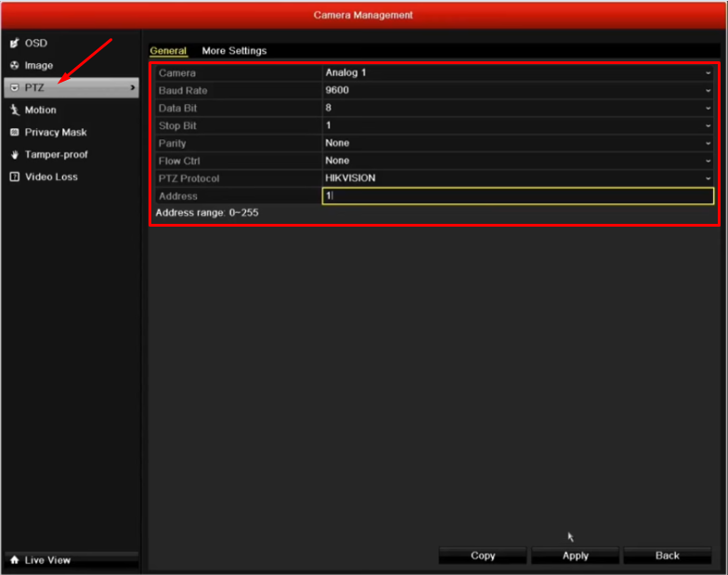Image resolution: width=728 pixels, height=575 pixels.
Task: Click the Address label
Action: (x=178, y=197)
